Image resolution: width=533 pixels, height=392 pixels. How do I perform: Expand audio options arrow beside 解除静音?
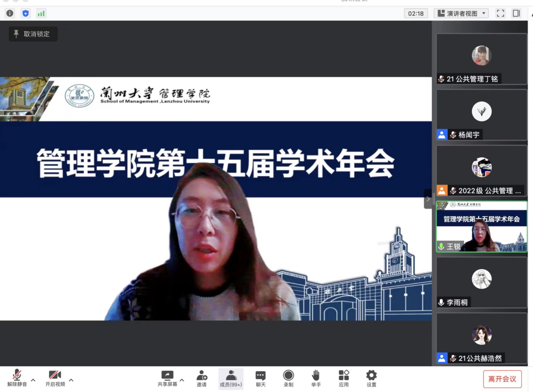click(x=33, y=380)
